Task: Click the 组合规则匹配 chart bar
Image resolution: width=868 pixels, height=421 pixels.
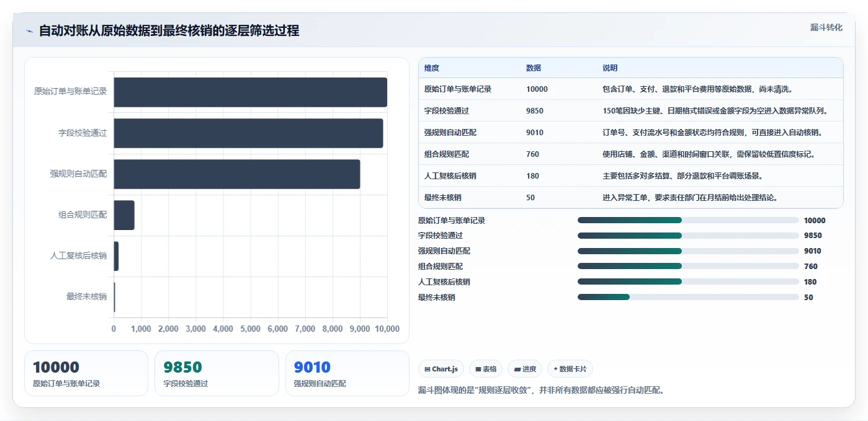Action: coord(124,215)
